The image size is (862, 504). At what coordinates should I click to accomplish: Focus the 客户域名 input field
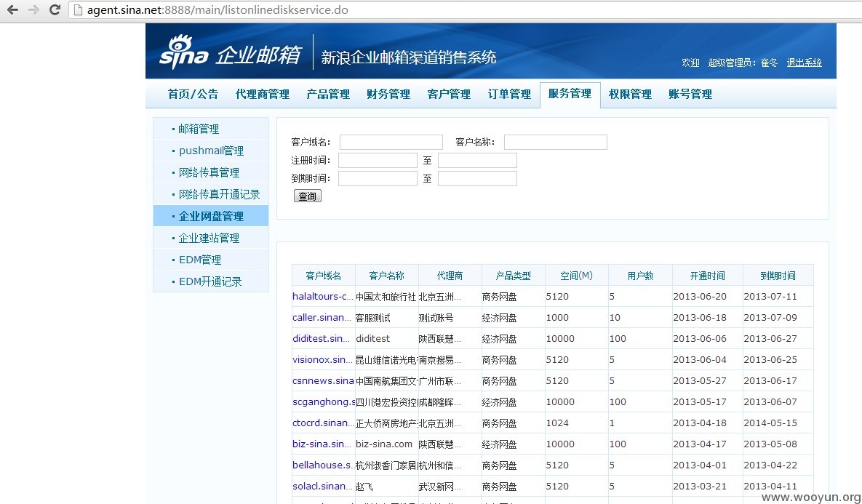point(391,142)
